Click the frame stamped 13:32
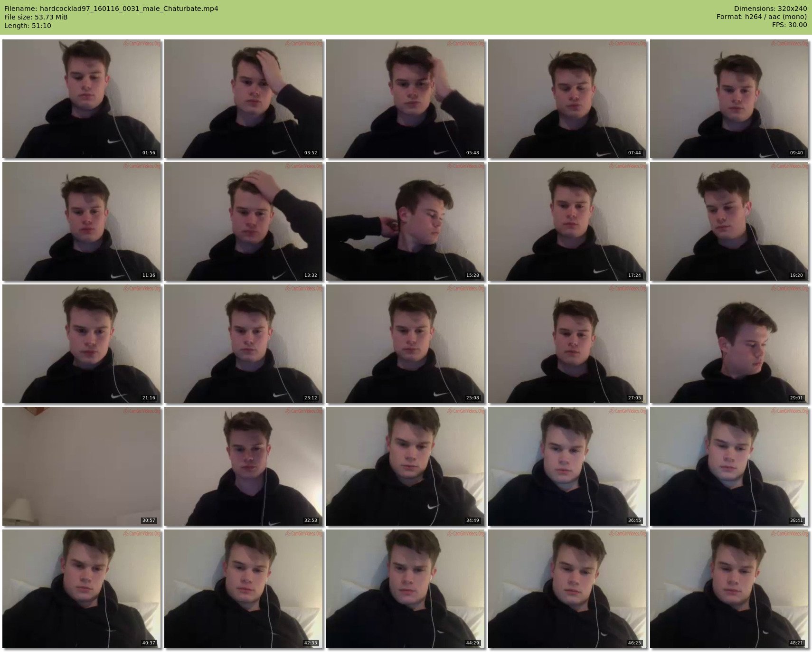This screenshot has height=652, width=812. coord(244,221)
